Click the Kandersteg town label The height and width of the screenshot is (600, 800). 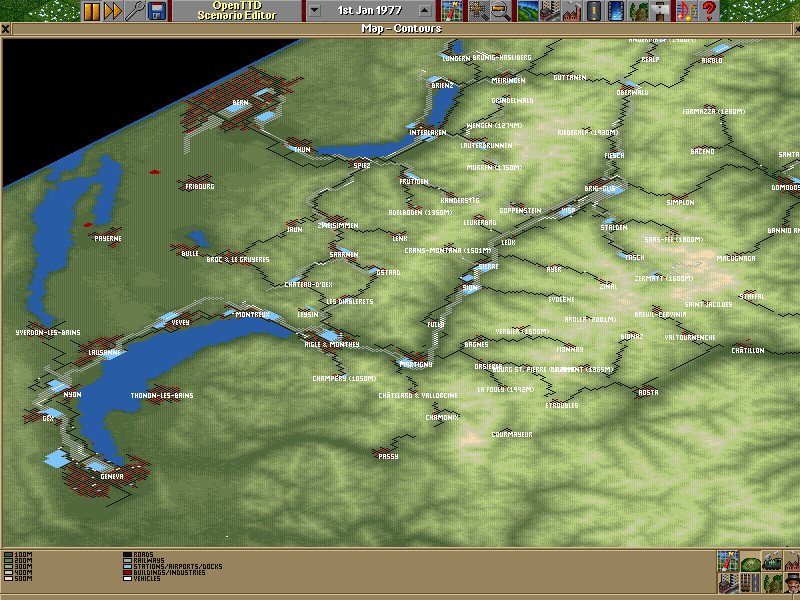point(460,201)
